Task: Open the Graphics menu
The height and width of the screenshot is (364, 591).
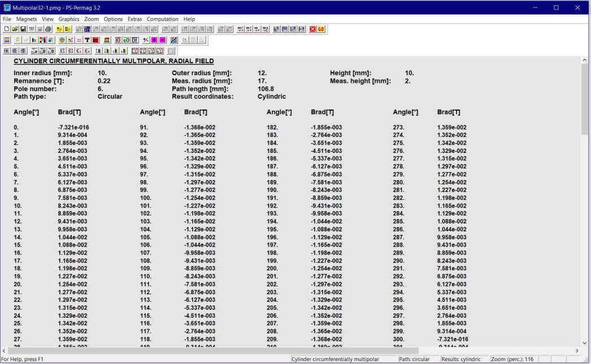Action: coord(69,19)
